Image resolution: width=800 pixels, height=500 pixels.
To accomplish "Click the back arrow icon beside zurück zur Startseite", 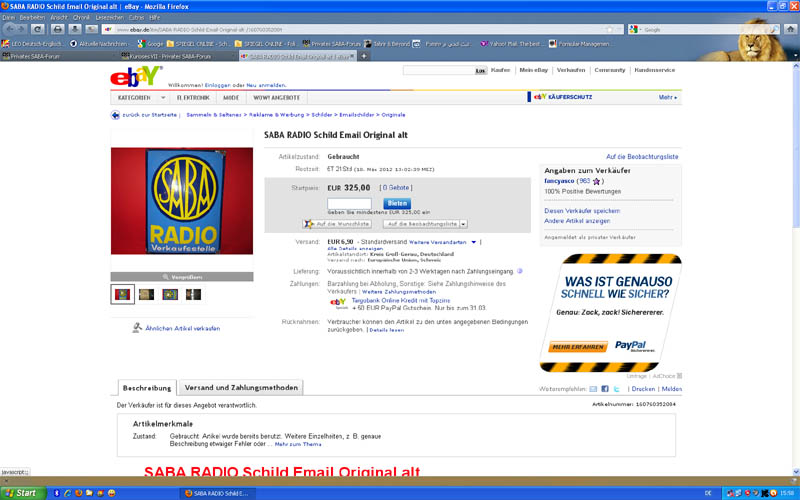I will [x=115, y=115].
